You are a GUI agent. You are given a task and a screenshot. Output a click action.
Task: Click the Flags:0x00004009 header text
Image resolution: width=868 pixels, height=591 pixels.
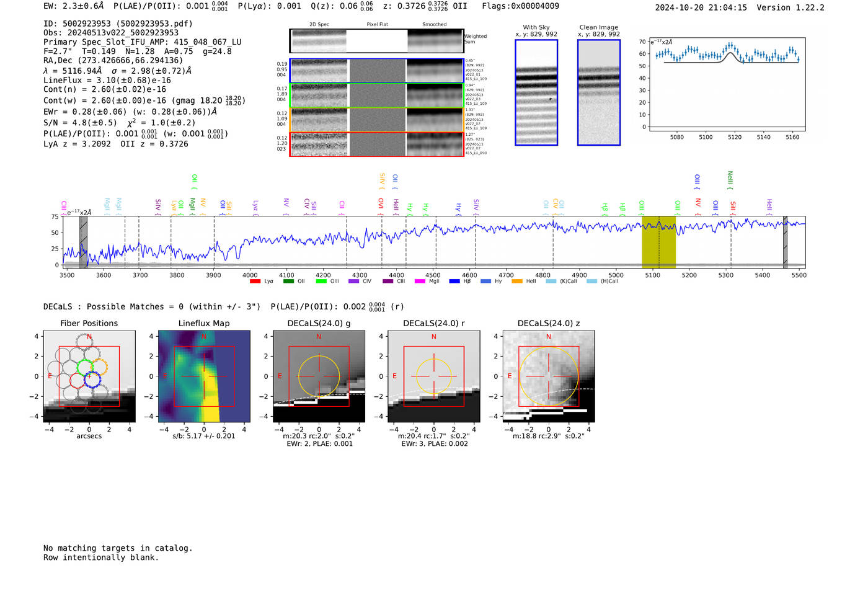tap(520, 6)
